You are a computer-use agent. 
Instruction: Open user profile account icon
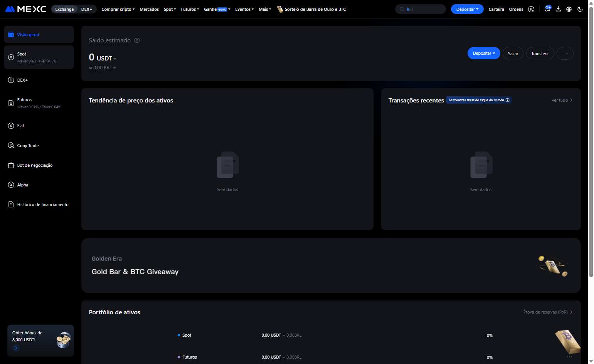(531, 9)
